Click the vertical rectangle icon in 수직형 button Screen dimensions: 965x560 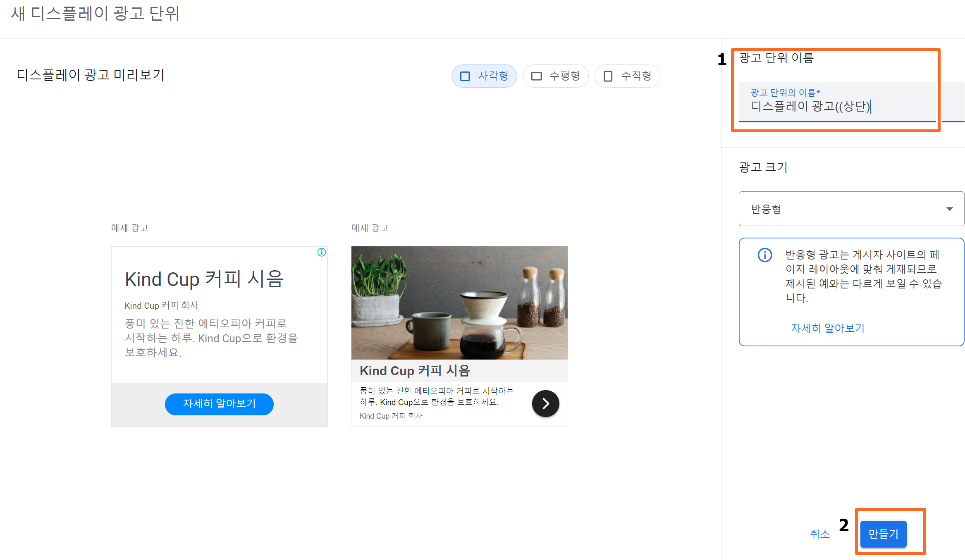(607, 76)
